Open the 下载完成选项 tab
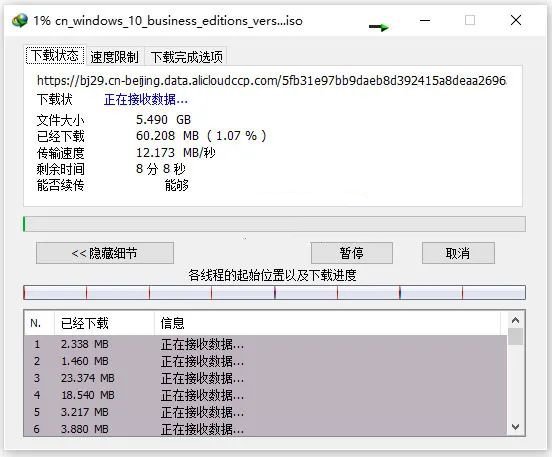 pos(187,57)
